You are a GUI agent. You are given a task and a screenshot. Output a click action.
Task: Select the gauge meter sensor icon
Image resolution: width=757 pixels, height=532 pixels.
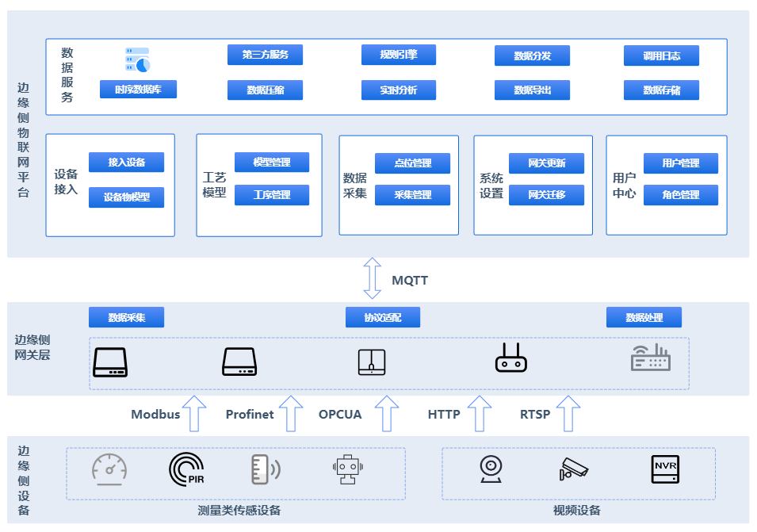tap(109, 469)
